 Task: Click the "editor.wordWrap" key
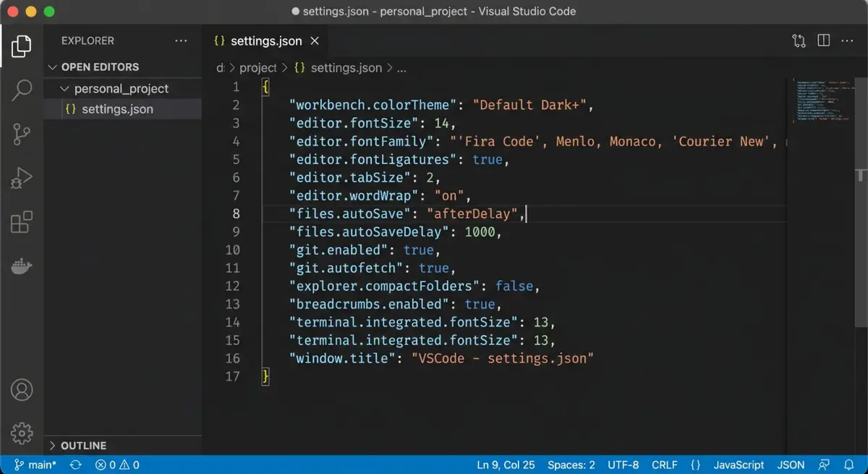(x=354, y=195)
